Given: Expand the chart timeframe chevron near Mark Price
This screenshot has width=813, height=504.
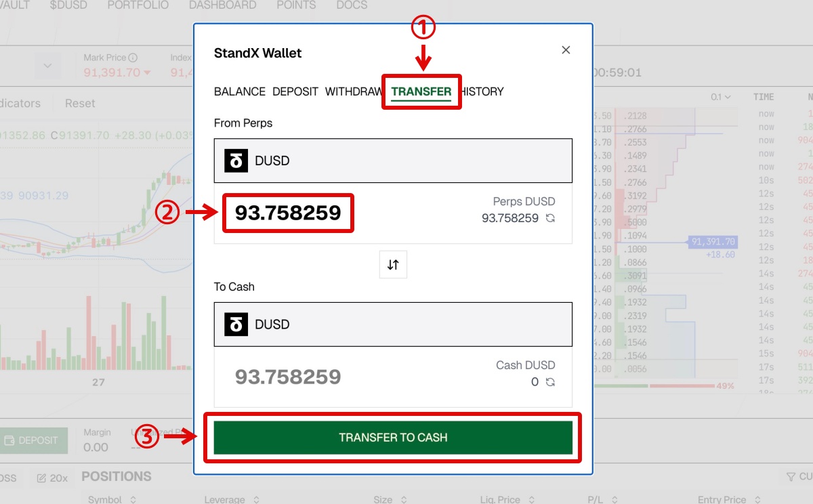Looking at the screenshot, I should (x=47, y=66).
